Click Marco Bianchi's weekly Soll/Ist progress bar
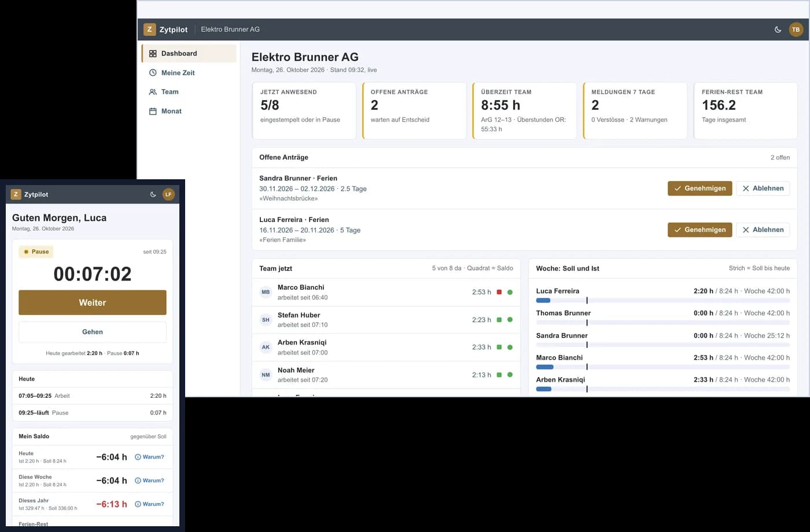 tap(663, 367)
